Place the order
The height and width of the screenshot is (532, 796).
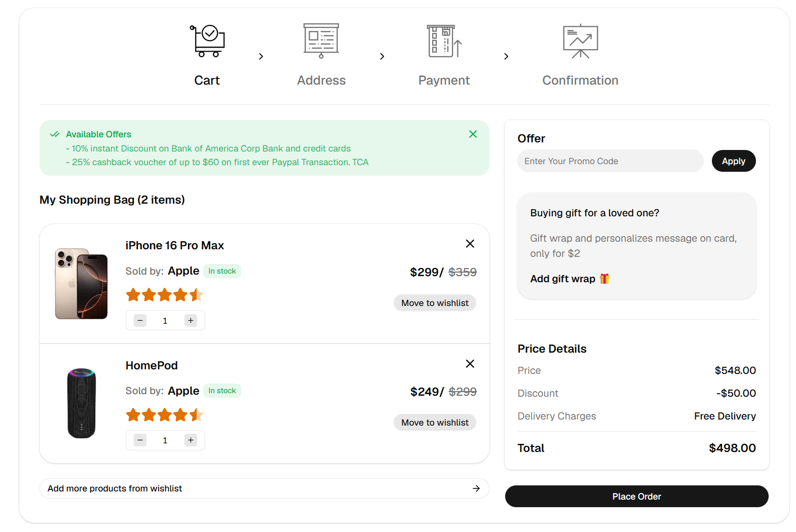(x=637, y=497)
